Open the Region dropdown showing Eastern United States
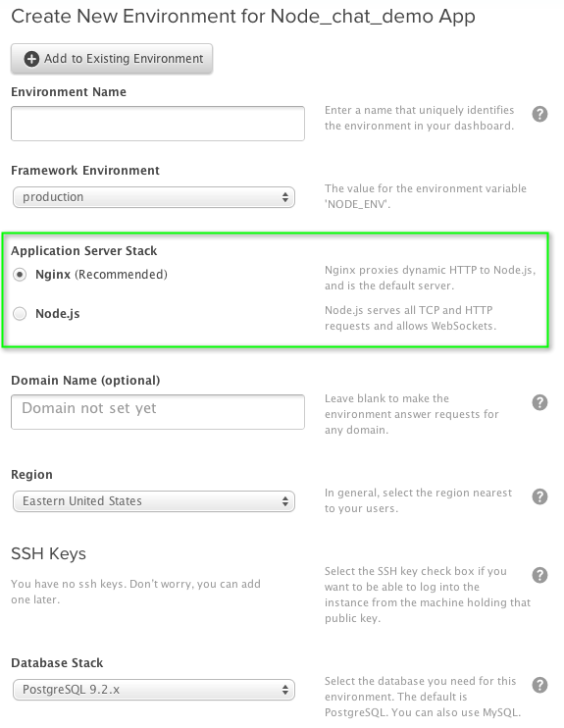Image resolution: width=564 pixels, height=728 pixels. click(154, 501)
